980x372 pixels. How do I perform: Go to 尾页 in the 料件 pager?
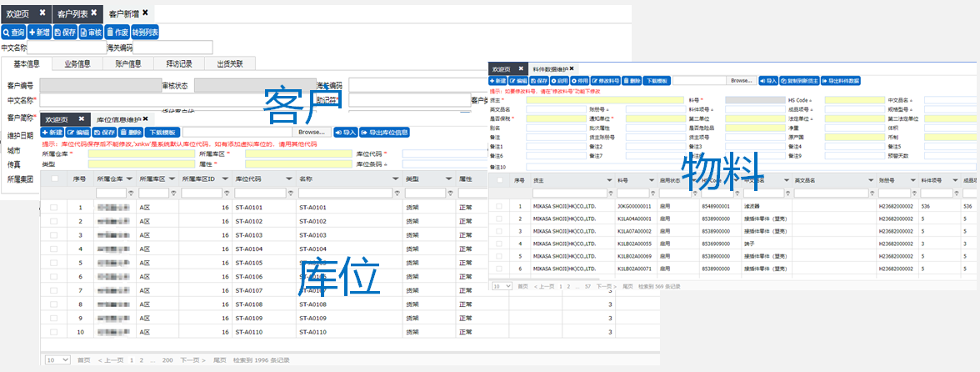(x=628, y=286)
